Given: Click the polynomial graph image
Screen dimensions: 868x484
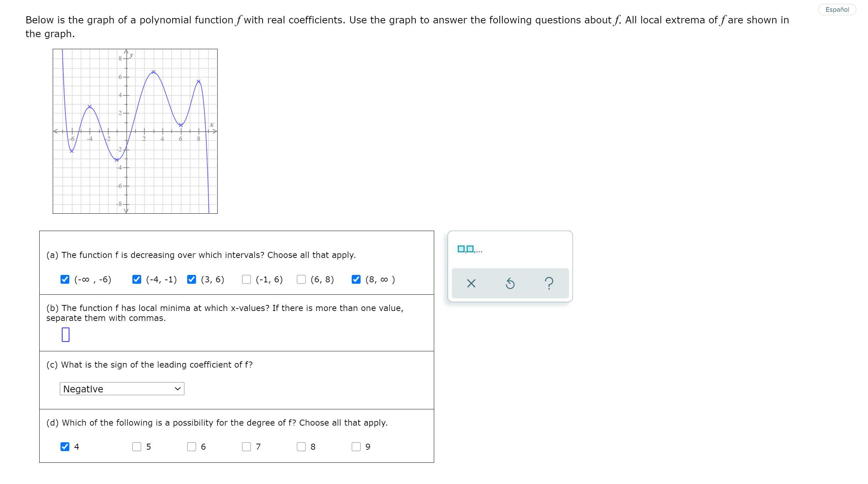Looking at the screenshot, I should coord(135,131).
